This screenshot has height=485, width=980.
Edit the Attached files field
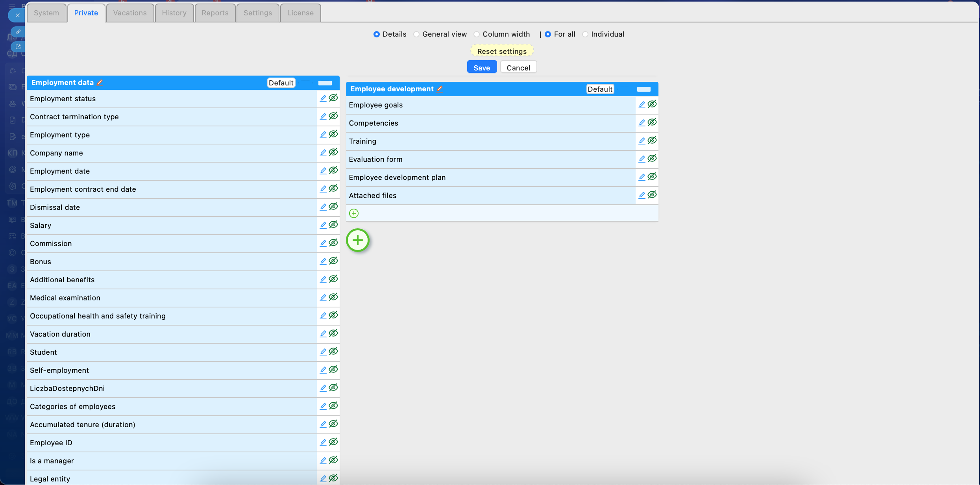point(642,195)
